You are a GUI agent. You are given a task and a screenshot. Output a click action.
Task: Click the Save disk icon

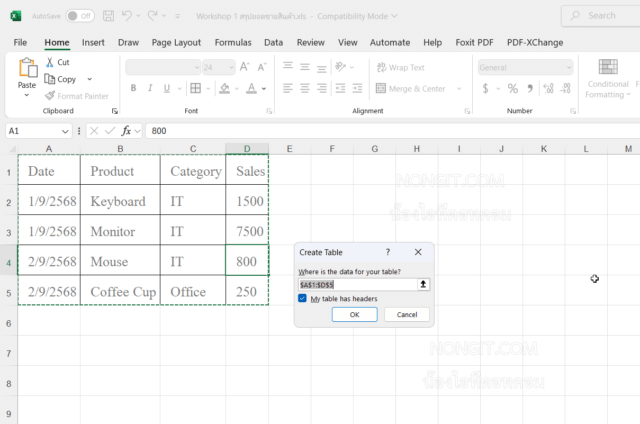click(109, 16)
